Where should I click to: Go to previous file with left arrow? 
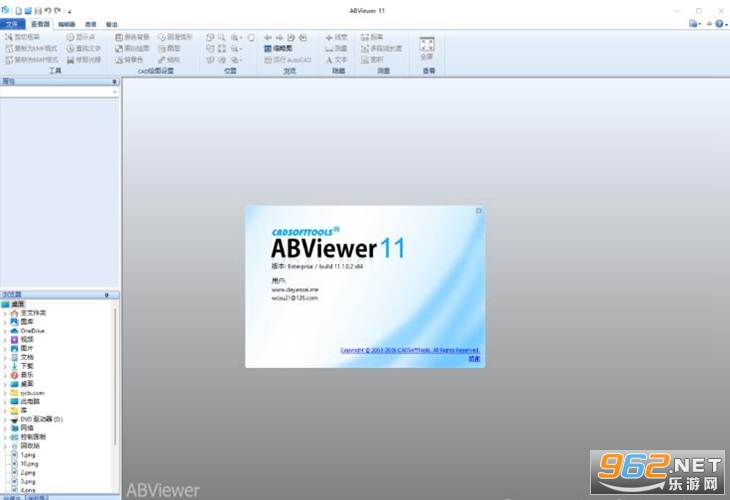click(x=268, y=37)
